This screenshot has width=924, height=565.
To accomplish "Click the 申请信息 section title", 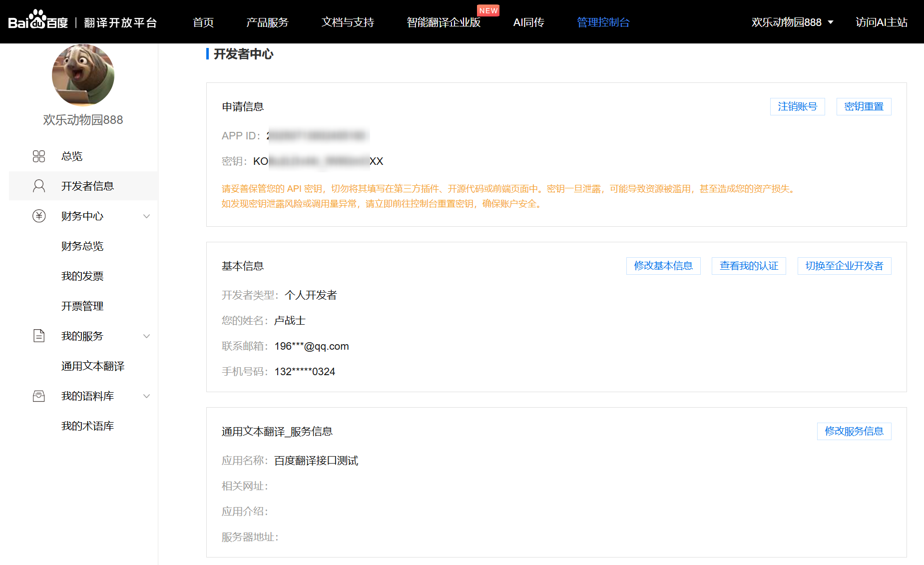I will (x=243, y=106).
